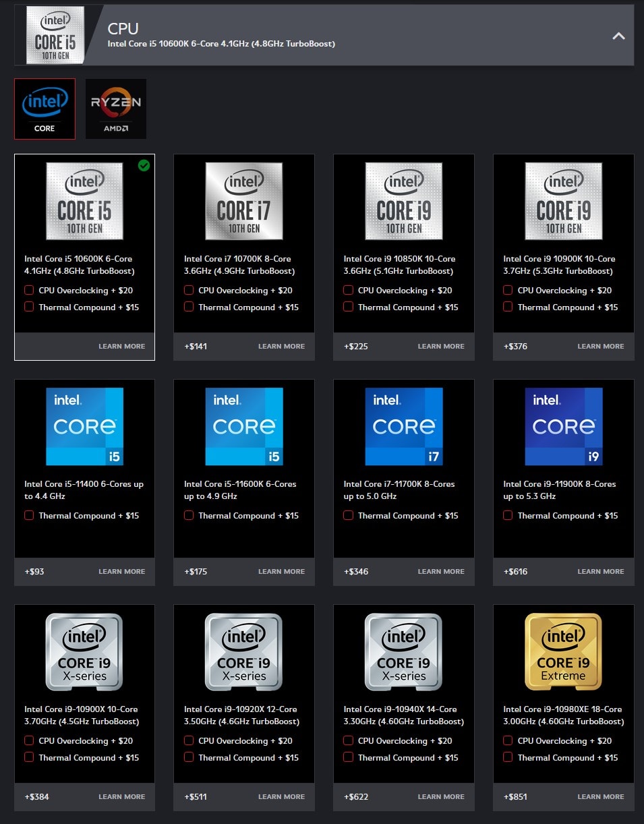The height and width of the screenshot is (824, 644).
Task: Select the AMD Ryzen brand filter icon
Action: [x=116, y=109]
